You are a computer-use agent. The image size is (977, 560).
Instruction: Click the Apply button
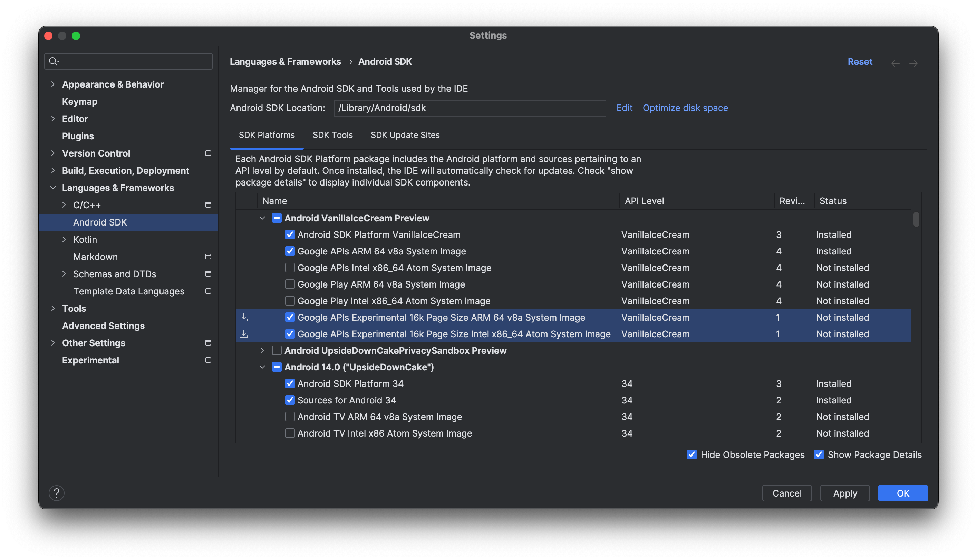(x=845, y=492)
